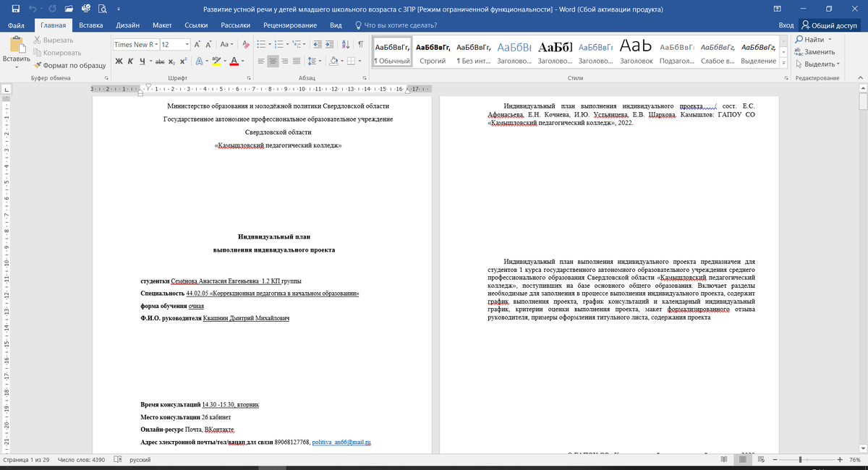Screen dimensions: 868x470
Task: Open Выделить selection dropdown
Action: (816, 64)
